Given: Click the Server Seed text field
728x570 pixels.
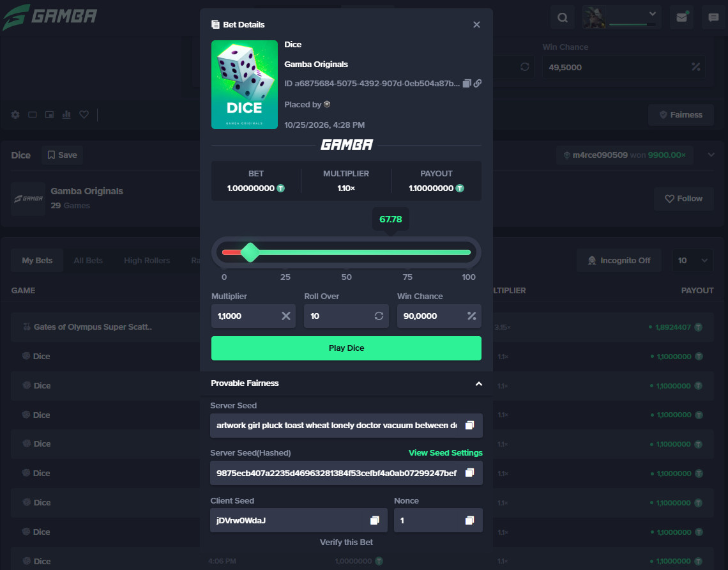Looking at the screenshot, I should point(346,426).
